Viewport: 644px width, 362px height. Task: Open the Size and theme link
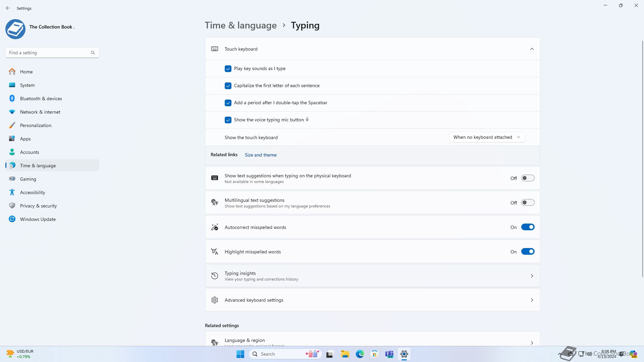pyautogui.click(x=261, y=155)
